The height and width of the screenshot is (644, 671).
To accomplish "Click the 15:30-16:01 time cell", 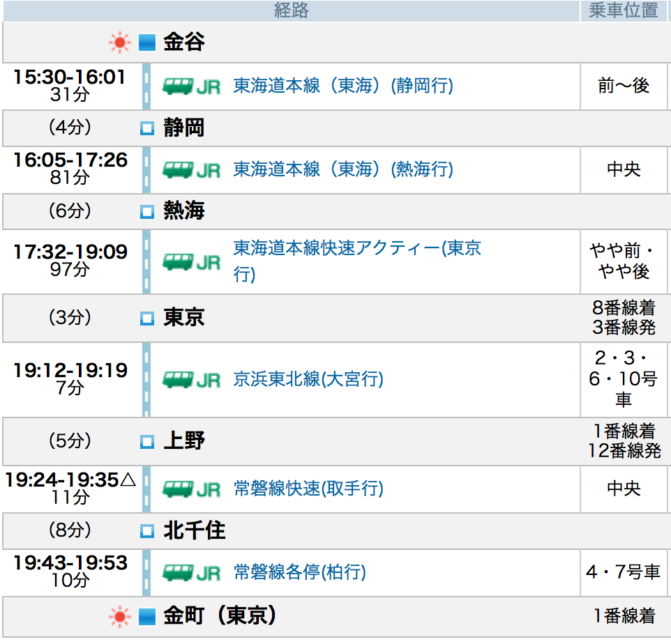I will [70, 86].
